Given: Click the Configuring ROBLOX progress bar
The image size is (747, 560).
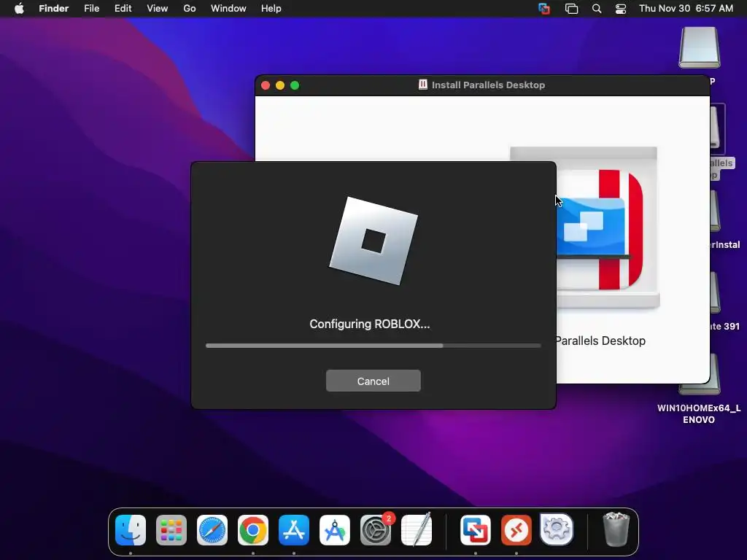Looking at the screenshot, I should [373, 346].
